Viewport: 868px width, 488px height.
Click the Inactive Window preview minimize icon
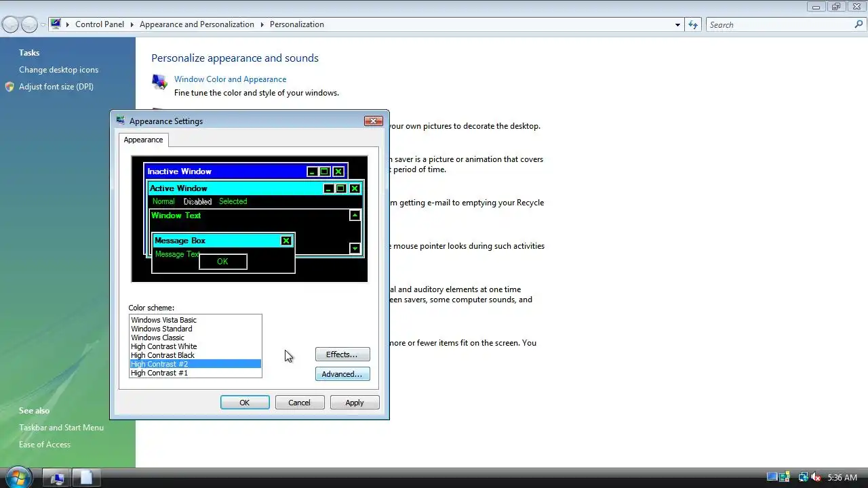(312, 171)
